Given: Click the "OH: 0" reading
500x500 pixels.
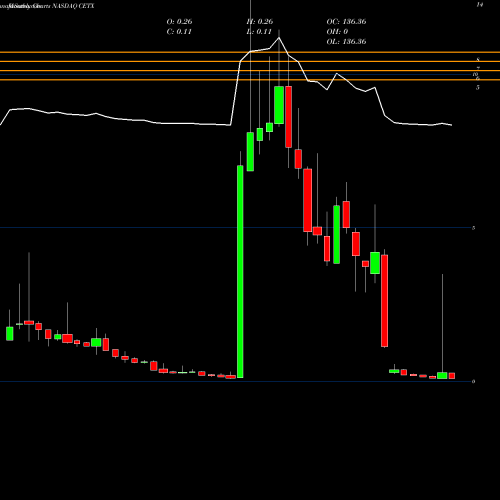Looking at the screenshot, I should [337, 31].
